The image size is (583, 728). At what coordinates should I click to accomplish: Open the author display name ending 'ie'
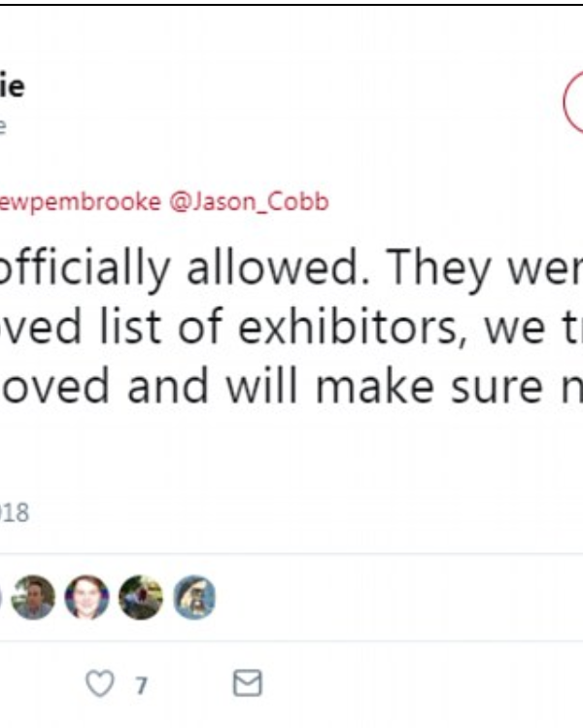[12, 87]
